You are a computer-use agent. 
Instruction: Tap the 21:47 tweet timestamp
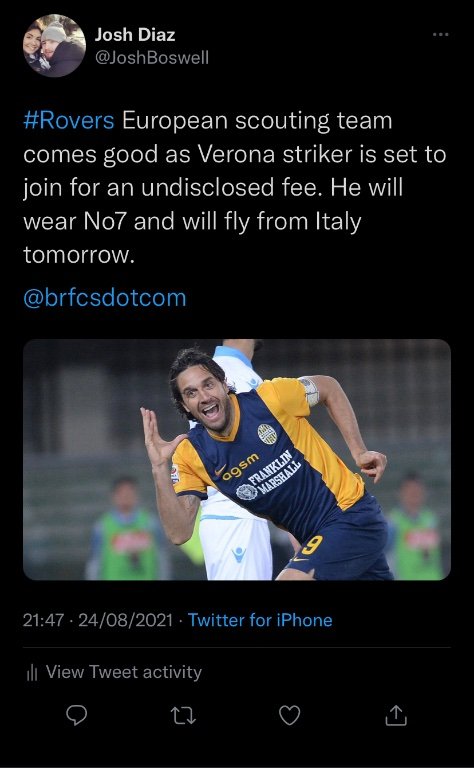[x=43, y=621]
